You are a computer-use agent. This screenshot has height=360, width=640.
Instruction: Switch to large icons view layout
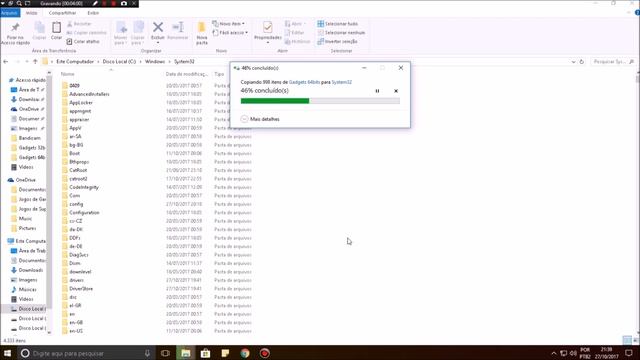pos(636,340)
